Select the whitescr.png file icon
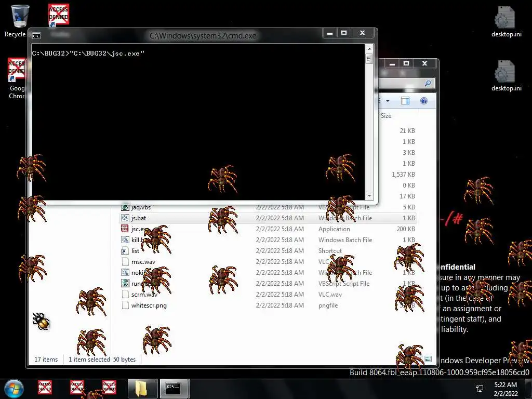The image size is (532, 399). tap(125, 305)
